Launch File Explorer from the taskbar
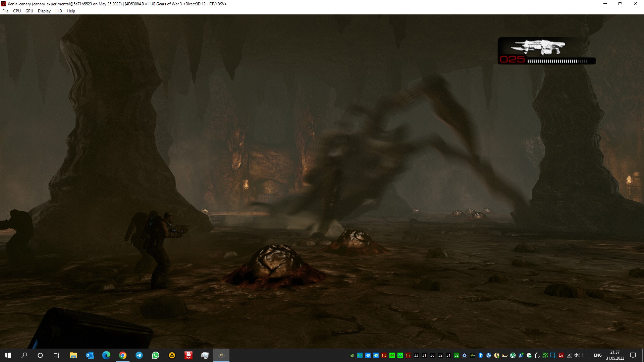644x362 pixels. coord(73,355)
